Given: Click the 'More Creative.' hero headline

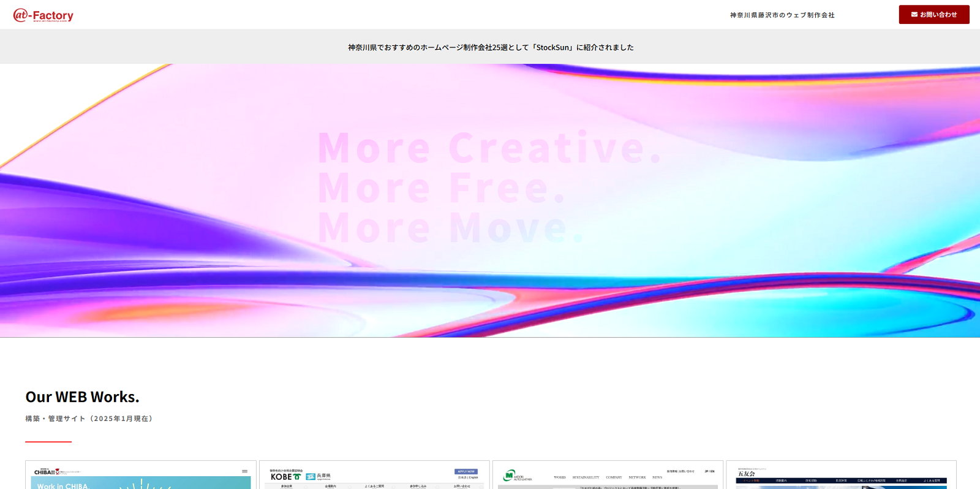Looking at the screenshot, I should pos(489,148).
